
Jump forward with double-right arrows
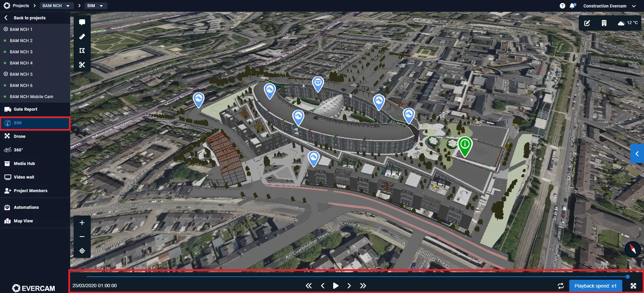363,286
